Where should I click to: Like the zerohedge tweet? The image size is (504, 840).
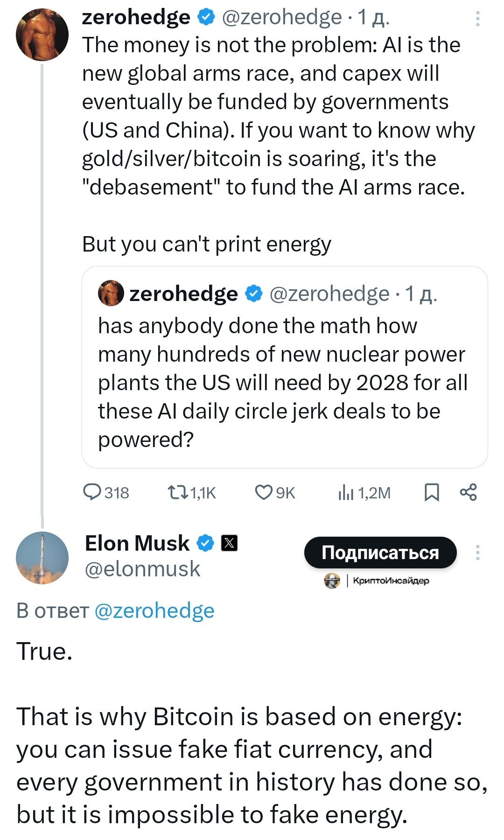pyautogui.click(x=264, y=492)
